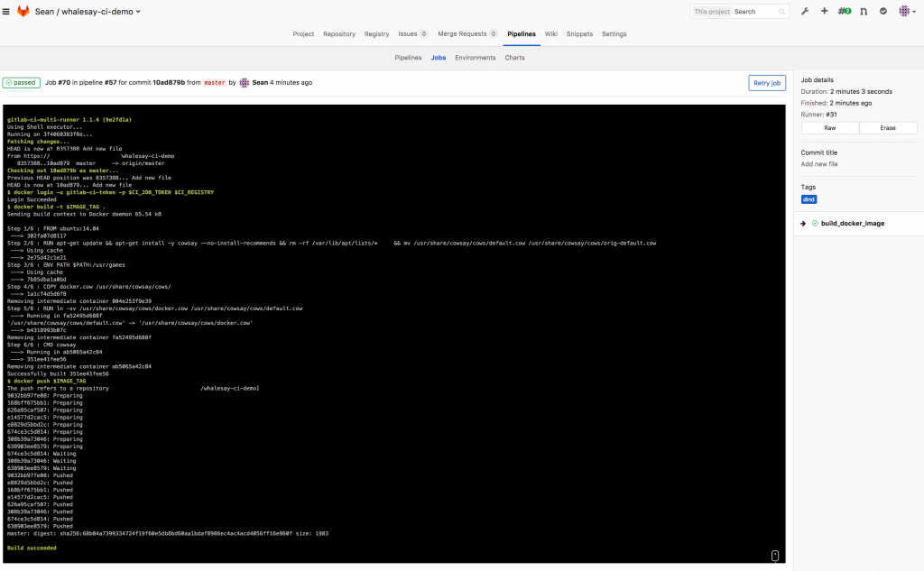View the Raw job log

point(829,127)
